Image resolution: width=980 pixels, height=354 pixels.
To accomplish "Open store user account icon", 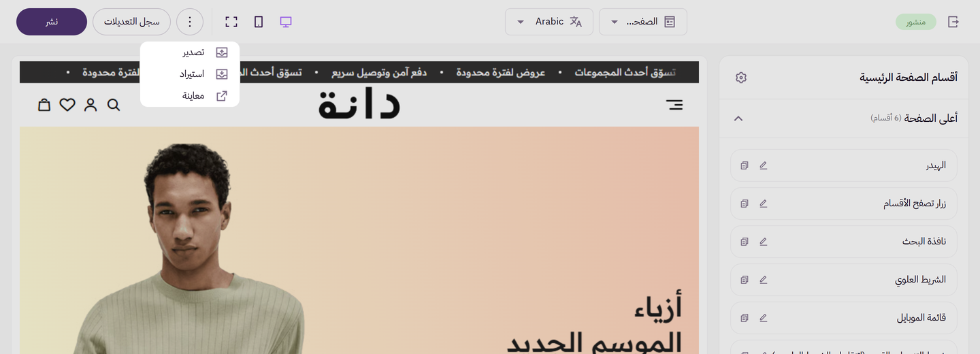I will [91, 105].
